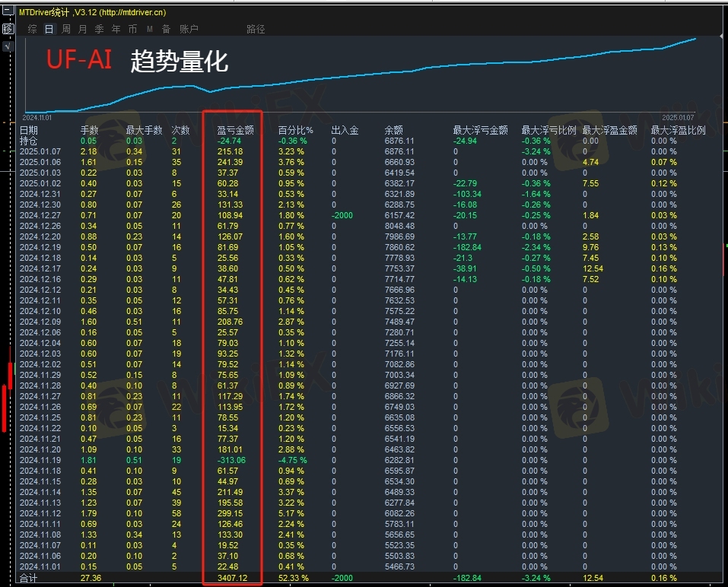Screen dimensions: 728x587
Task: Select the 日 daily statistics tab
Action: click(49, 29)
